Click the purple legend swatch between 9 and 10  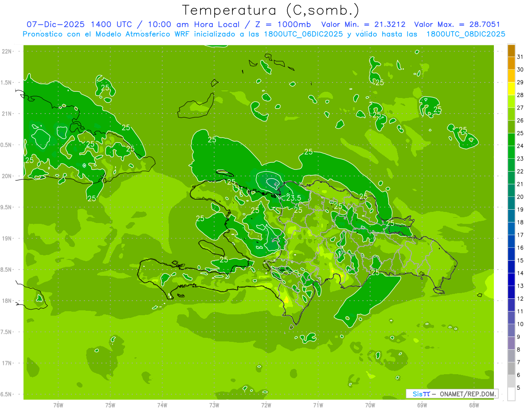511,330
